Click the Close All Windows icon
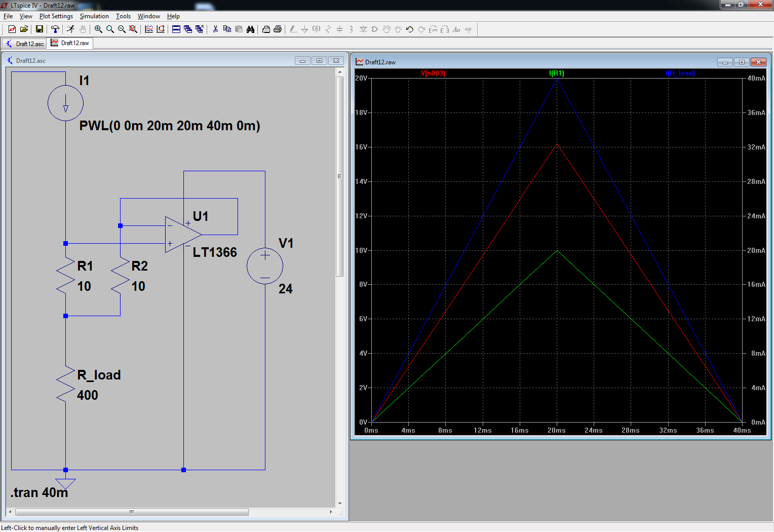The image size is (774, 532). coord(200,29)
